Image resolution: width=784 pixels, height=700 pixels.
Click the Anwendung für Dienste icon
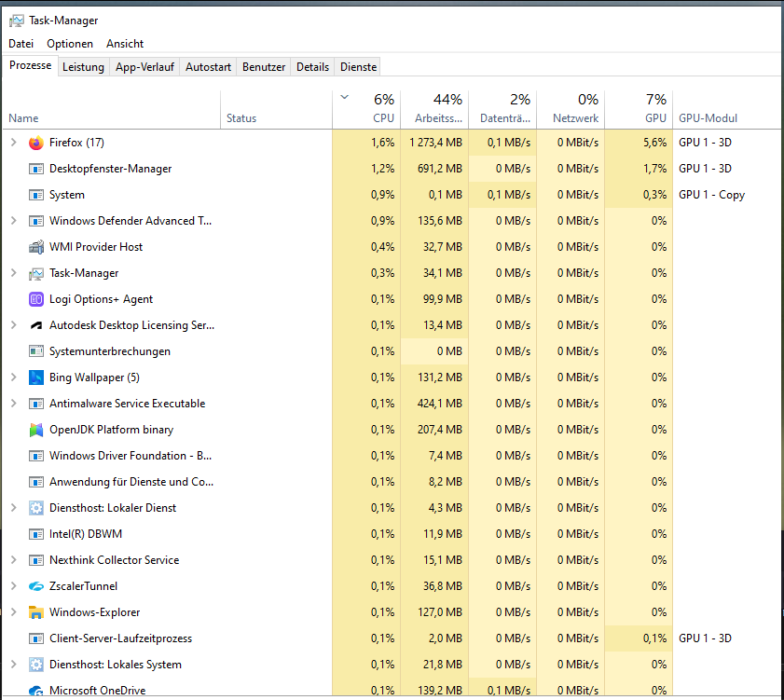click(x=36, y=482)
